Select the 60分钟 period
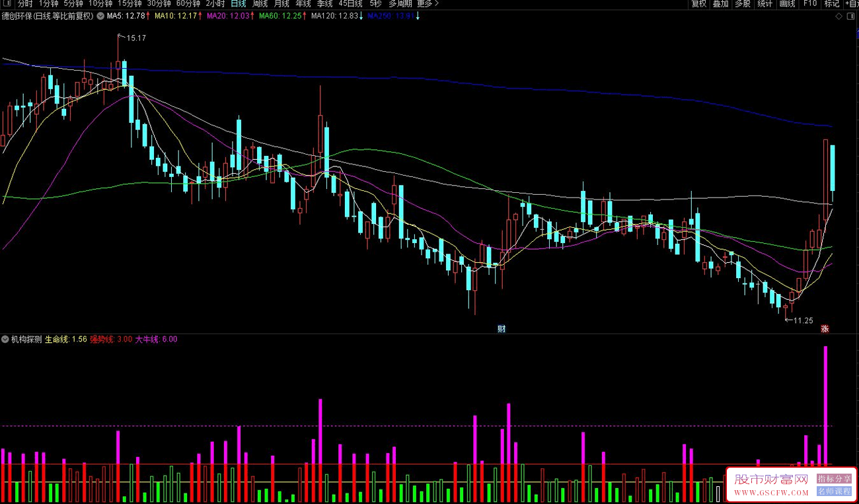The image size is (859, 504). [188, 4]
